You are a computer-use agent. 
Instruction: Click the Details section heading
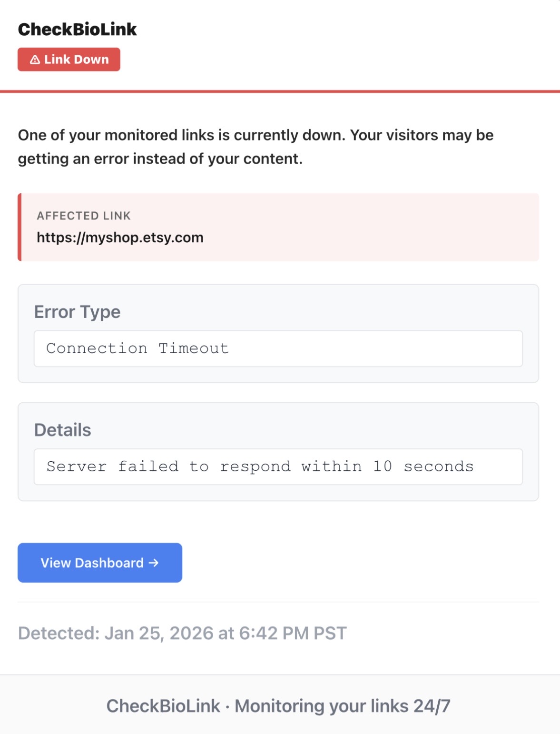62,429
